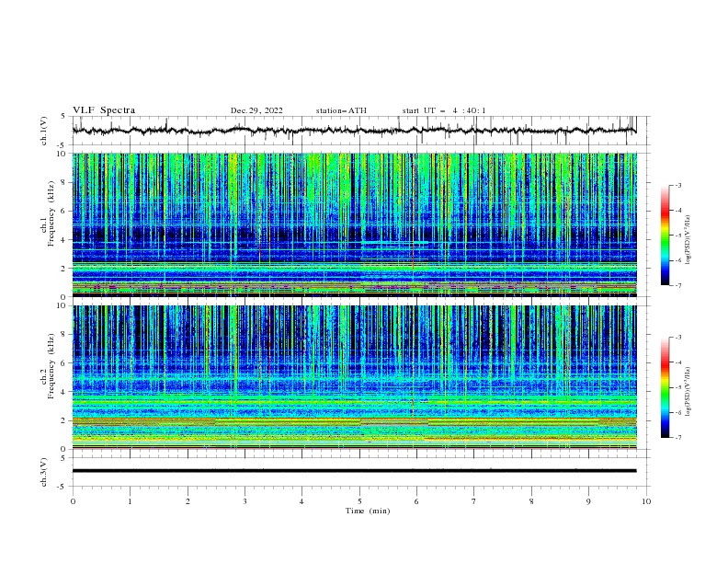Click the upper colorbar "log(PSD)(V²/Hz)" label

click(688, 240)
